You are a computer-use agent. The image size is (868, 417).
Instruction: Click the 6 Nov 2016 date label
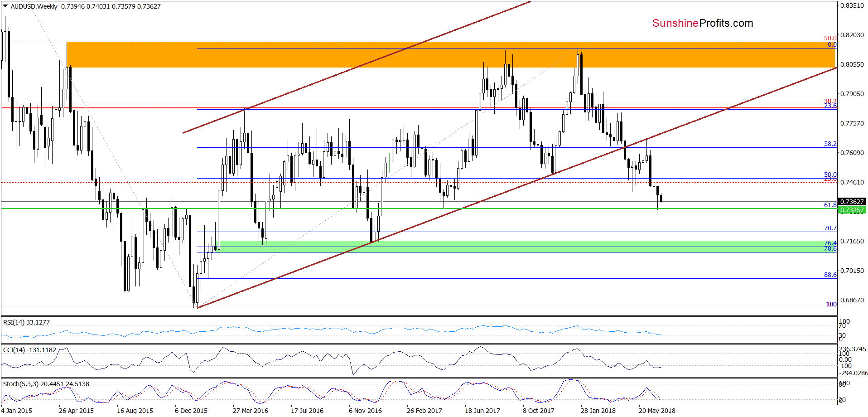(x=365, y=411)
